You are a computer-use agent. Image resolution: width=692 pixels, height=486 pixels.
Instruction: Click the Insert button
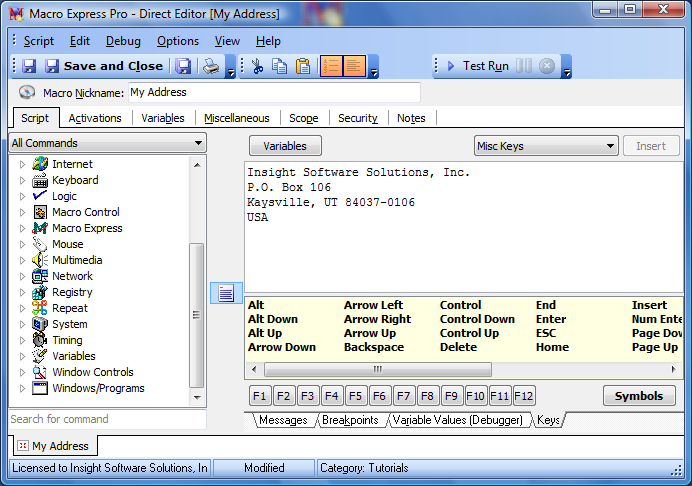(651, 146)
